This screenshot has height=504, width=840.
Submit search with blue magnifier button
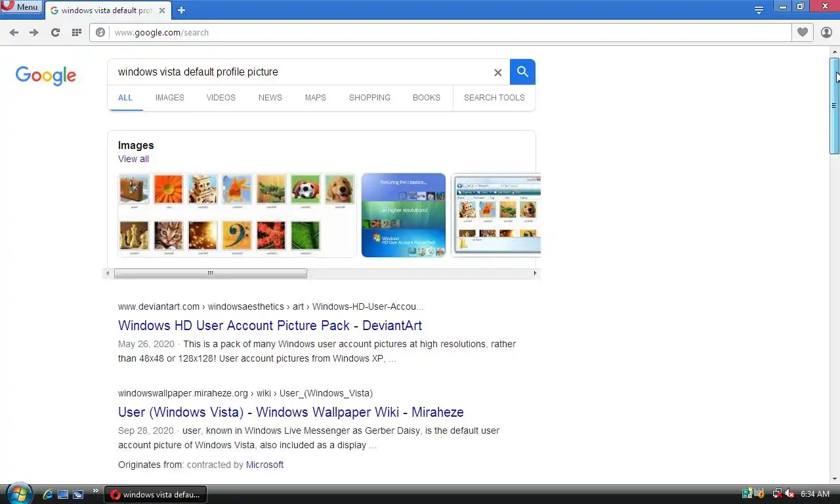click(522, 72)
